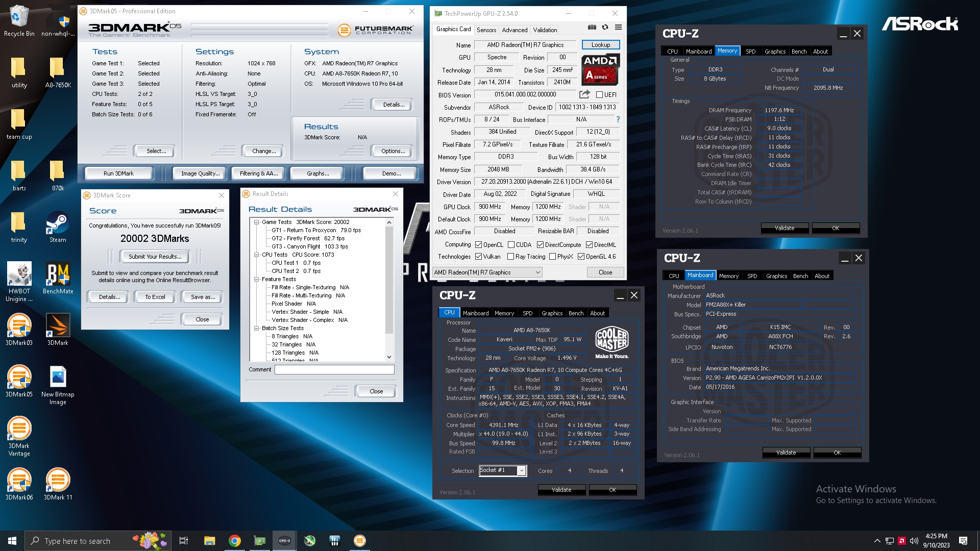Toggle UEFI checkbox in GPU-Z

click(599, 95)
